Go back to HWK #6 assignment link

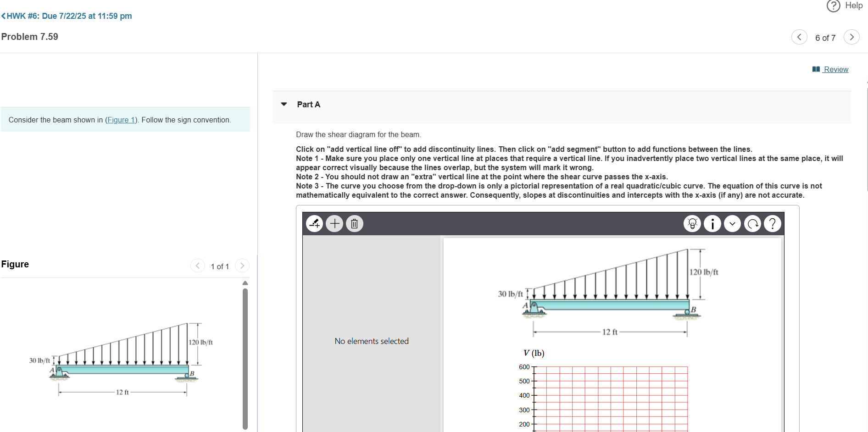coord(67,16)
